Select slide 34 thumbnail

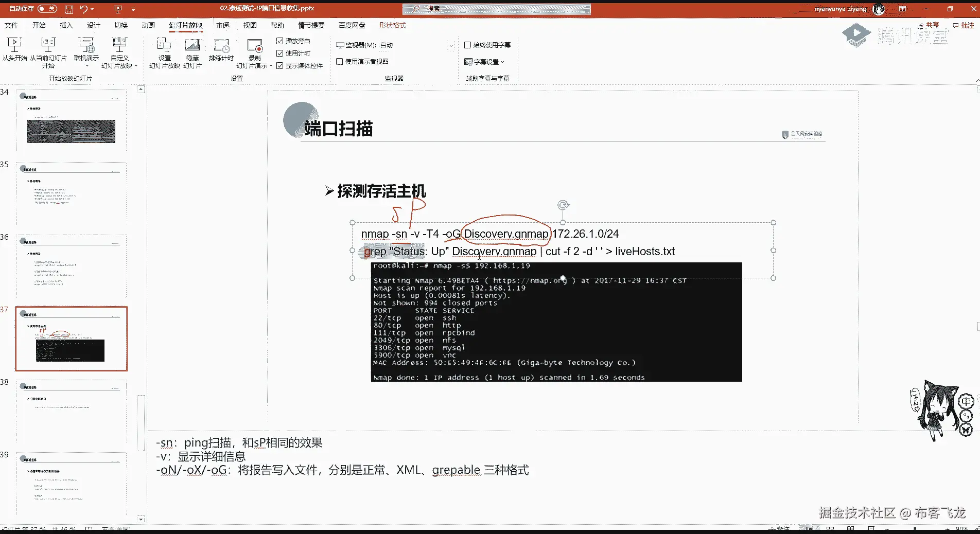pyautogui.click(x=71, y=121)
